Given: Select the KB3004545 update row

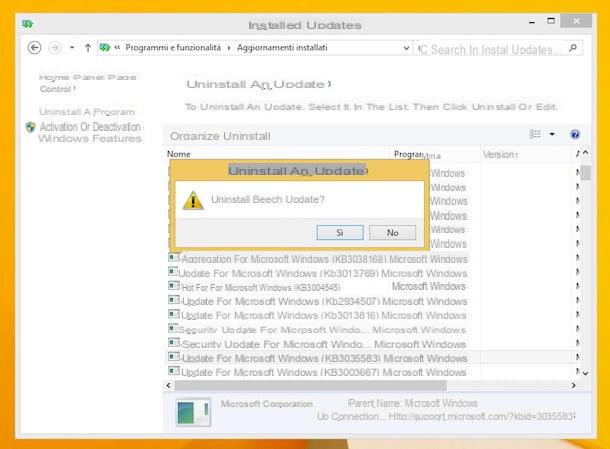Looking at the screenshot, I should click(x=318, y=287).
